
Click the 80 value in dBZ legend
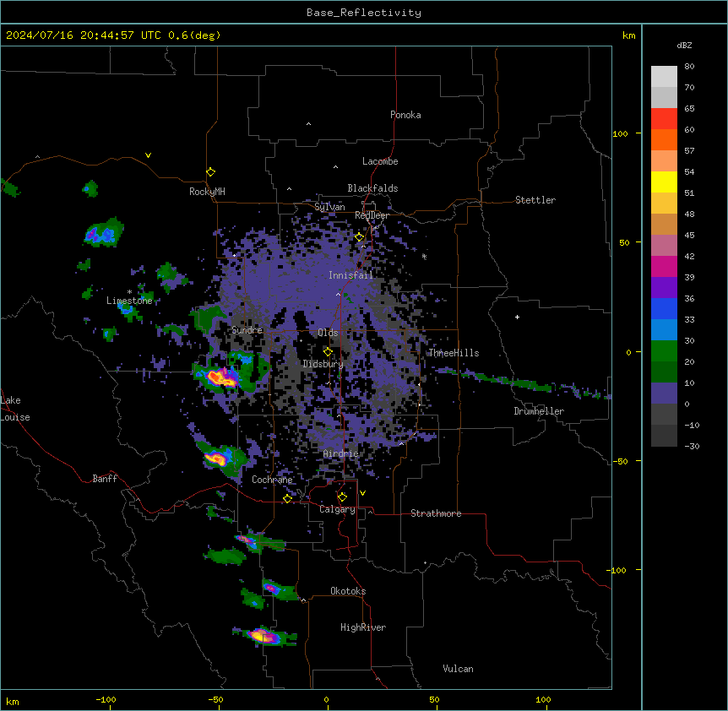coord(689,67)
